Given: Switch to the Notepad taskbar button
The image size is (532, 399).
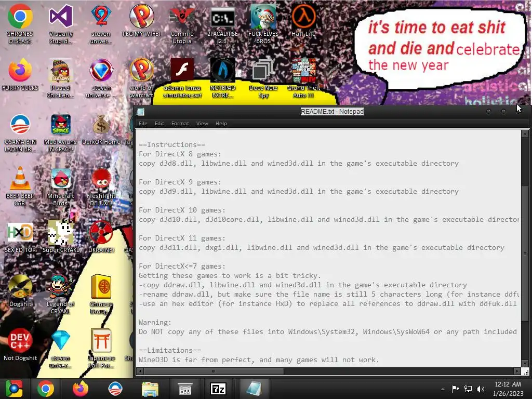Looking at the screenshot, I should pos(254,389).
